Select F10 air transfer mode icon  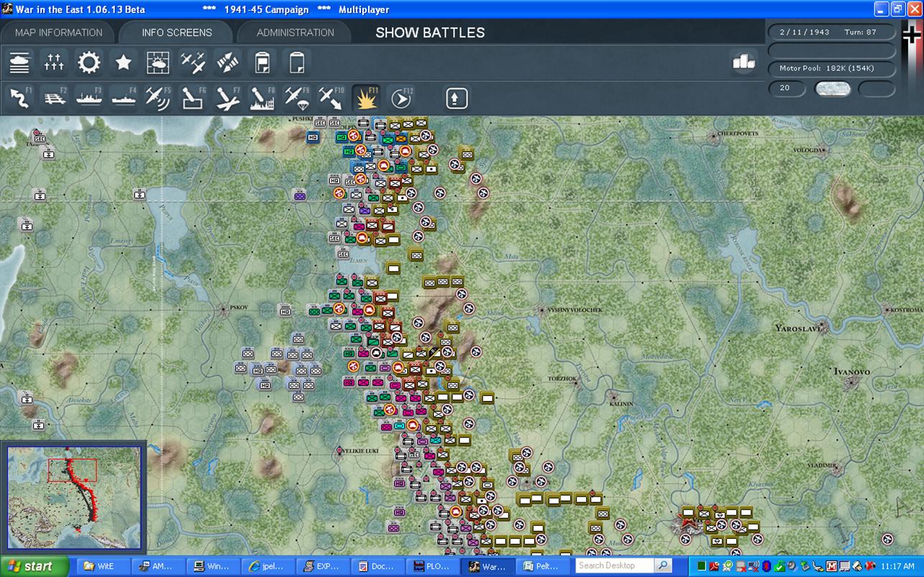pyautogui.click(x=331, y=98)
